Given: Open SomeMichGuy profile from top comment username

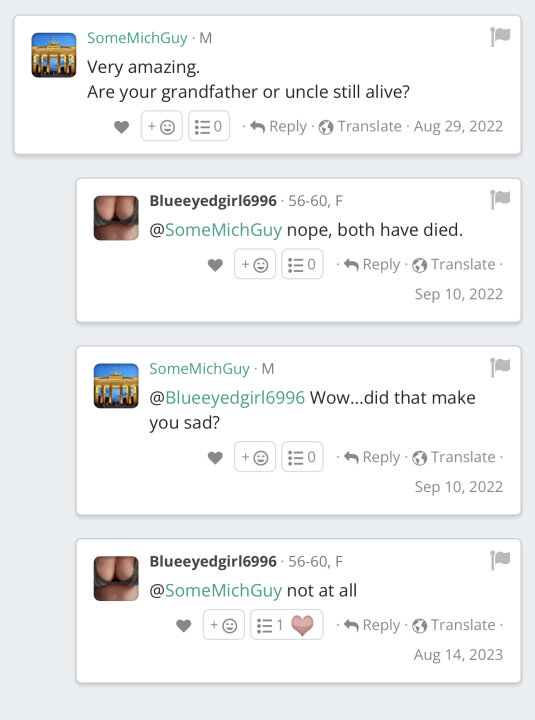Looking at the screenshot, I should [x=137, y=38].
